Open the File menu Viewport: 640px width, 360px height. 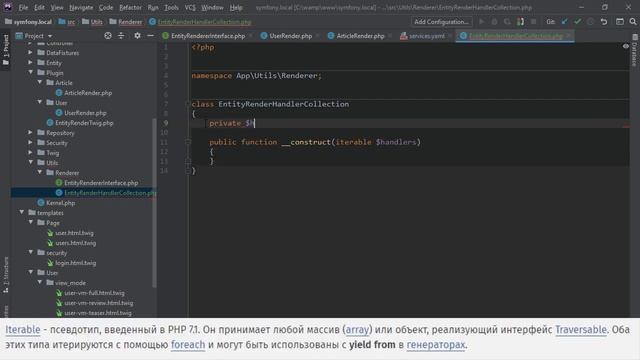[x=23, y=7]
